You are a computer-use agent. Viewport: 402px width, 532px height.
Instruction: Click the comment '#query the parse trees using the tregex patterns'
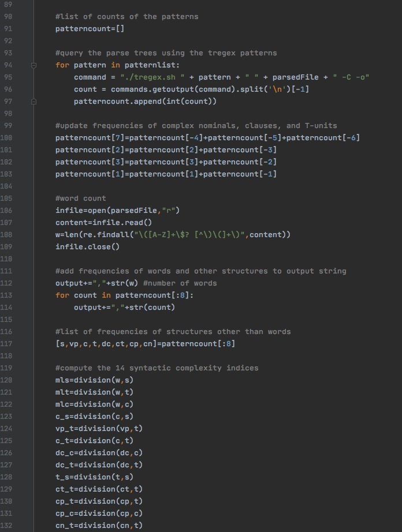coord(166,53)
